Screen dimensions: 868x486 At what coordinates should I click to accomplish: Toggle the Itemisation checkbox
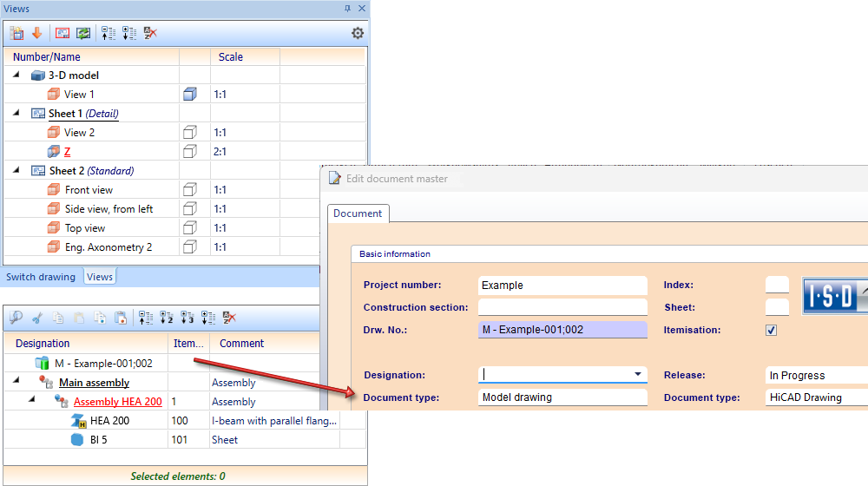[x=771, y=330]
